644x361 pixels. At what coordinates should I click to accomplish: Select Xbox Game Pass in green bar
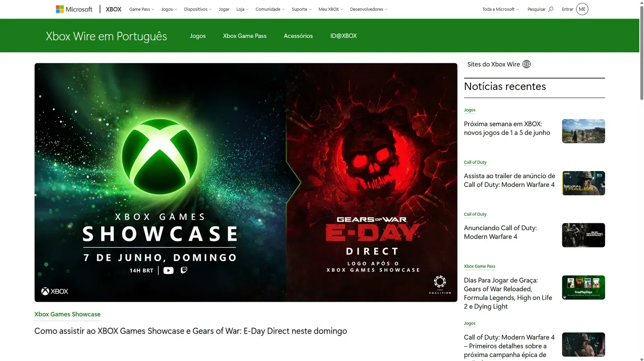[x=245, y=36]
